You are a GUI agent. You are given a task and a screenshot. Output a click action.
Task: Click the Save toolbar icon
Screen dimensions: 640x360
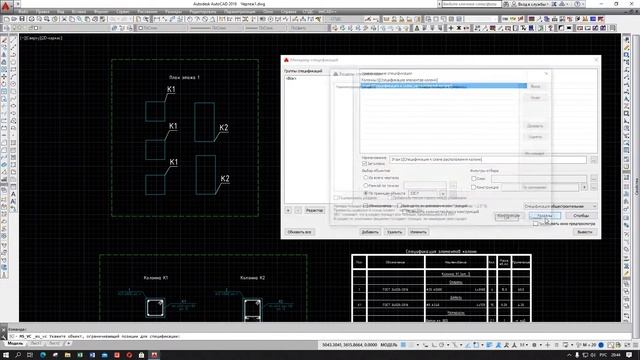(x=22, y=19)
